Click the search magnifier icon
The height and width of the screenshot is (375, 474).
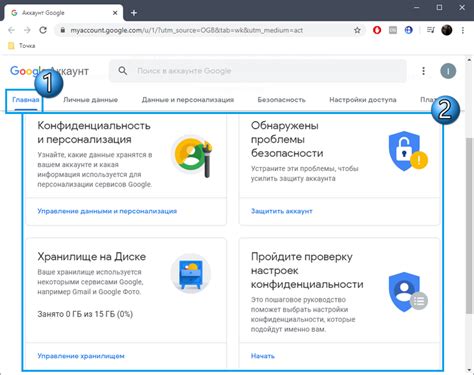click(x=123, y=71)
